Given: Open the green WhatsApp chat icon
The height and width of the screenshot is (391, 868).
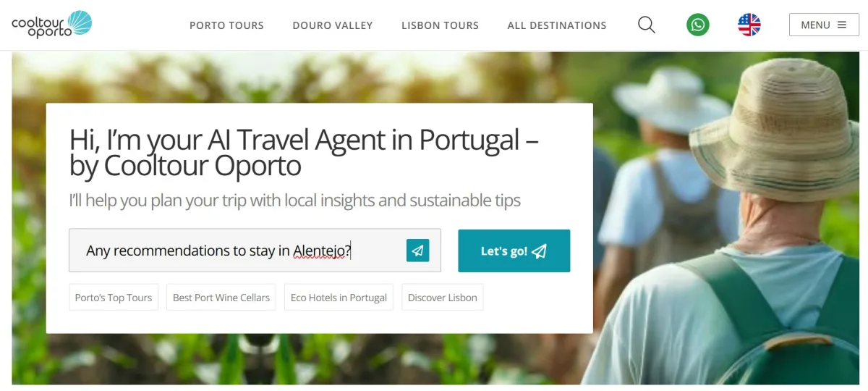Looking at the screenshot, I should point(698,25).
